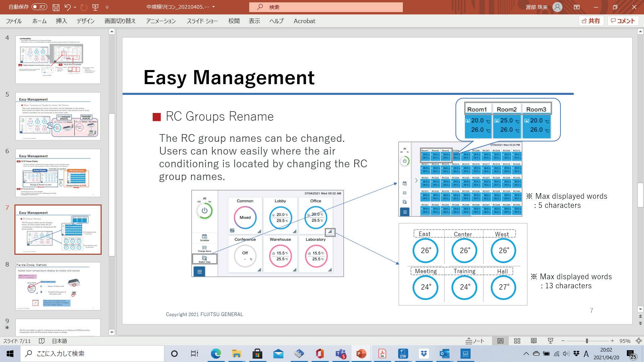Viewport: 644px width, 362px height.
Task: Click the Save icon in title bar
Action: point(56,7)
